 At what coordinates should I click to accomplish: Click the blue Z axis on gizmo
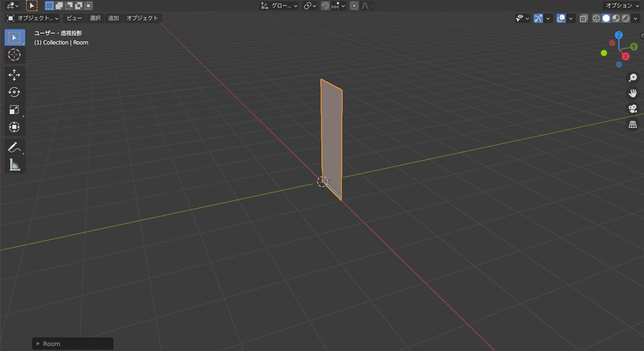tap(618, 35)
